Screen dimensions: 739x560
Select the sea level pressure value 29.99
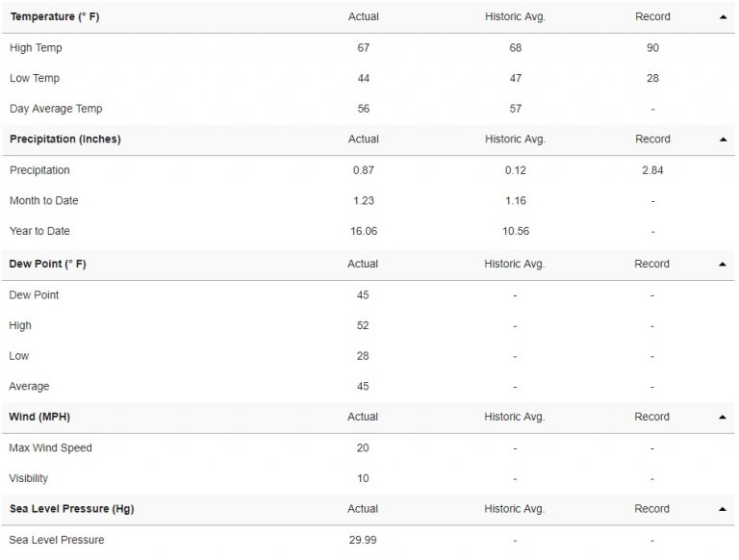(x=363, y=540)
